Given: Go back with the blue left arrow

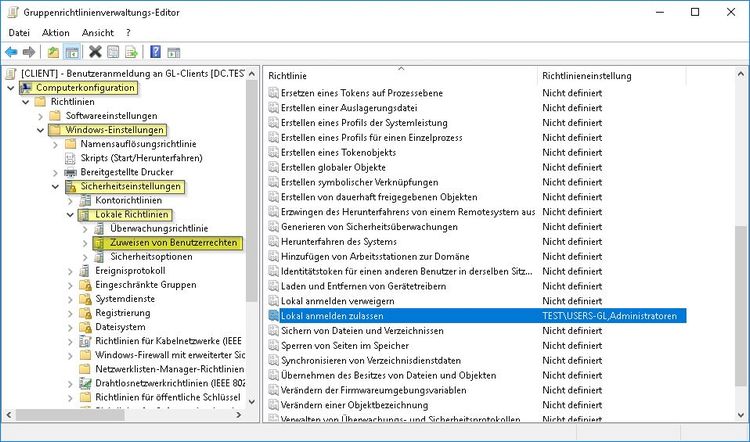Looking at the screenshot, I should click(11, 52).
